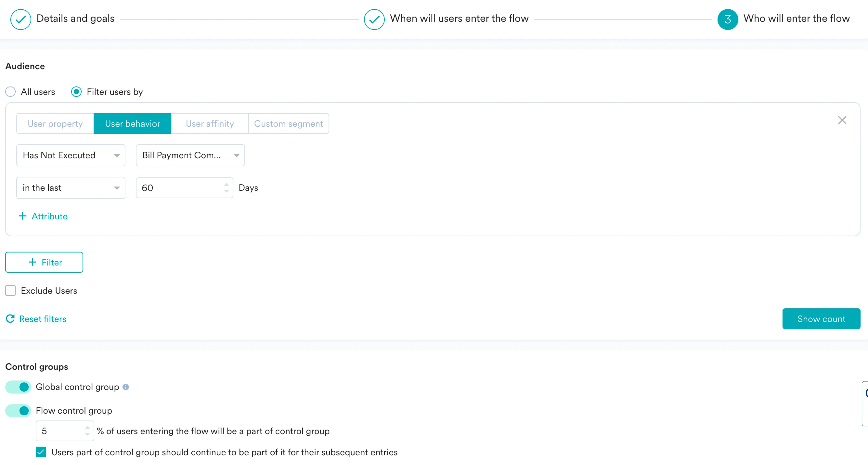This screenshot has width=868, height=465.
Task: Decrease control group percentage with the down stepper
Action: [87, 434]
